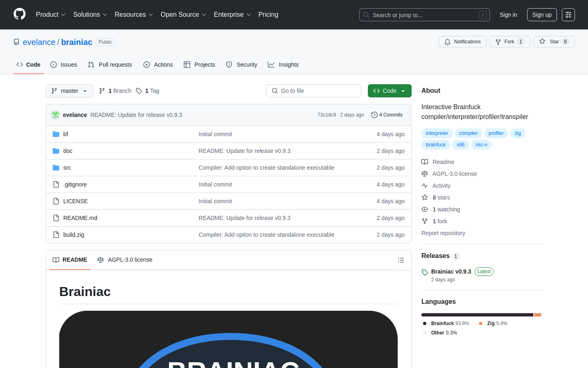Click the repository icon beside evelance
This screenshot has width=588, height=368.
tap(16, 42)
